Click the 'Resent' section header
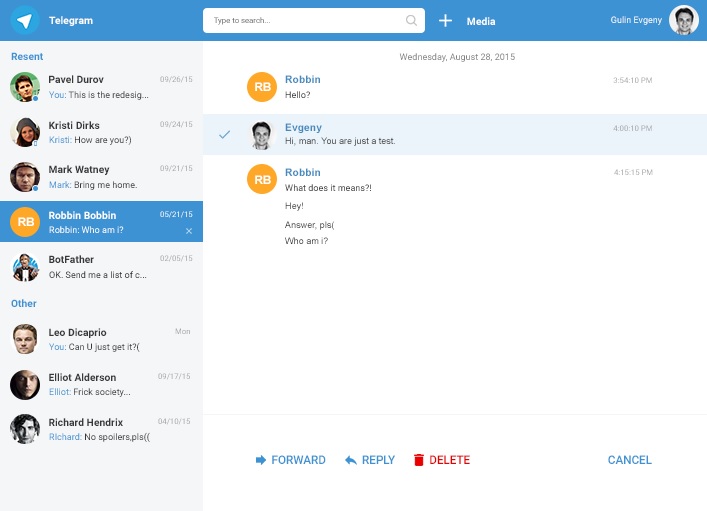707x511 pixels. click(27, 56)
